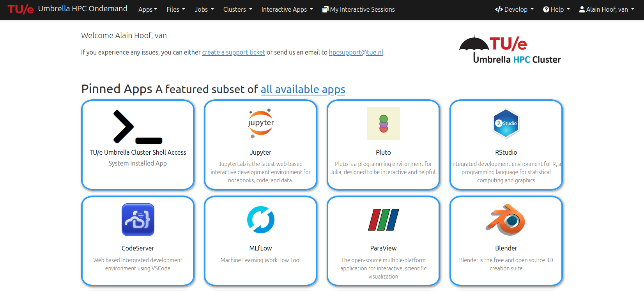
Task: Open the Shell Access terminal icon
Action: 138,127
